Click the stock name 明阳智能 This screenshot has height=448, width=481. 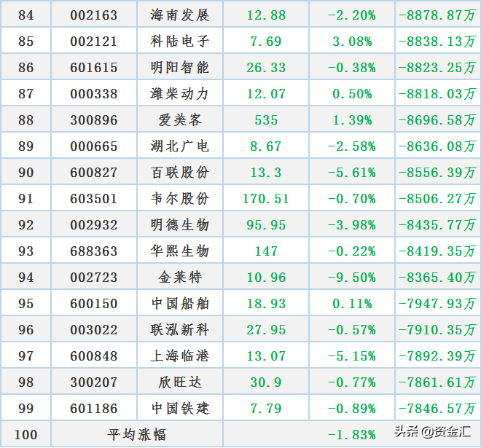point(180,68)
